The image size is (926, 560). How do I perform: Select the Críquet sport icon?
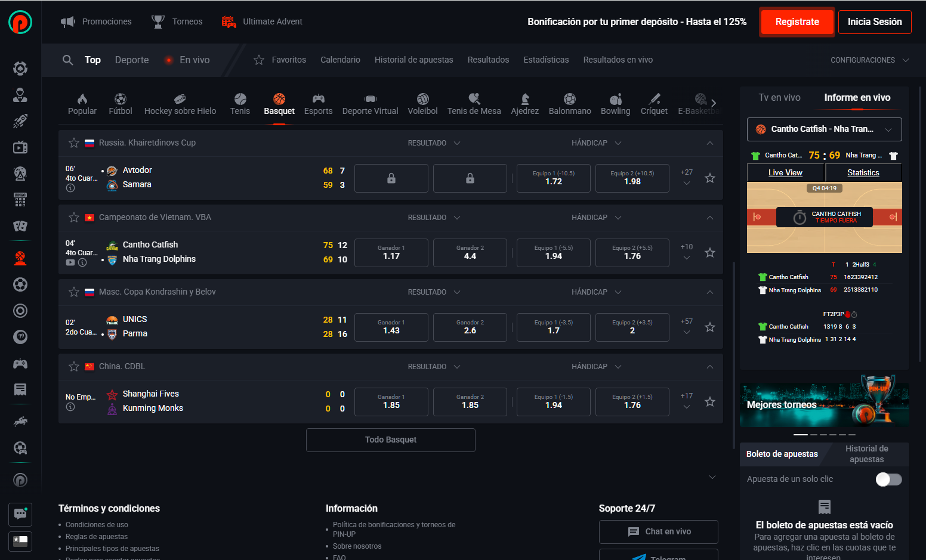pos(655,104)
